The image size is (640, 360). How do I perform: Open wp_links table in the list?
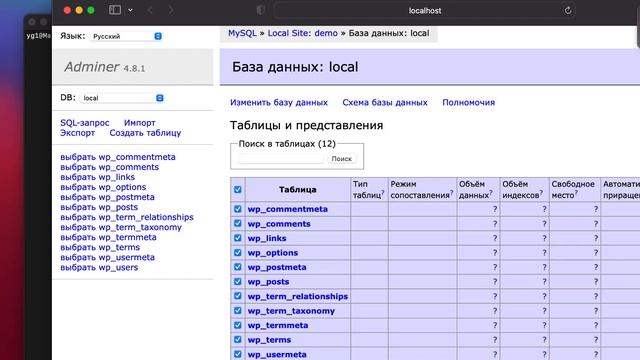(267, 238)
